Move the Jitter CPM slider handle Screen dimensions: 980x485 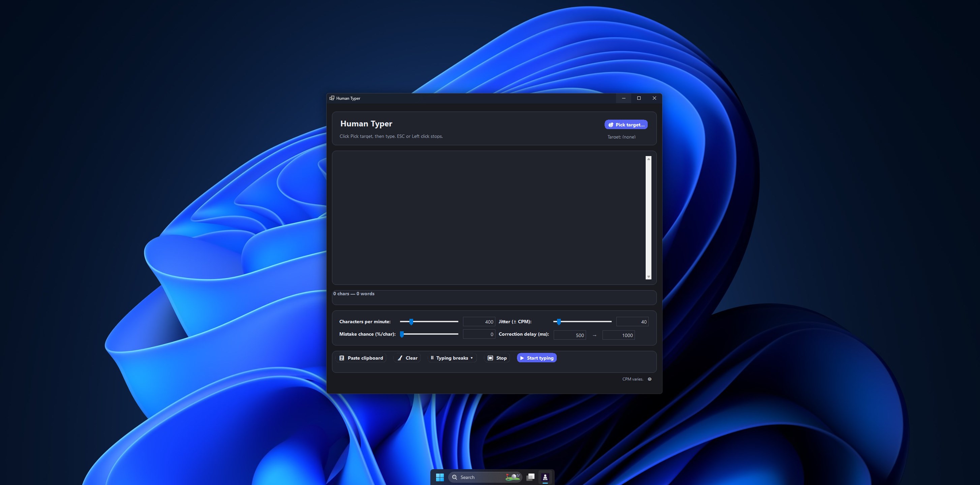point(558,322)
